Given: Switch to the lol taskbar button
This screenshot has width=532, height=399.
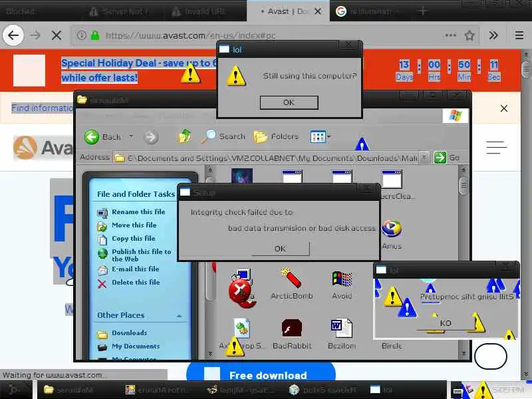Looking at the screenshot, I should point(406,390).
